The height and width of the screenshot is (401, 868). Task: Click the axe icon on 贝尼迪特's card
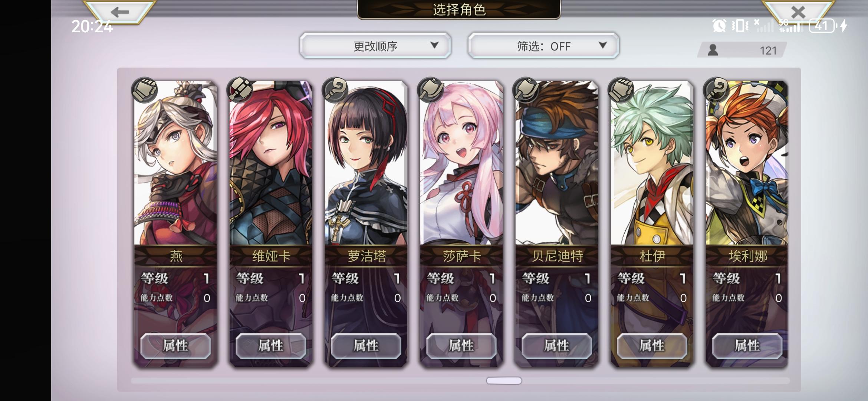(526, 90)
